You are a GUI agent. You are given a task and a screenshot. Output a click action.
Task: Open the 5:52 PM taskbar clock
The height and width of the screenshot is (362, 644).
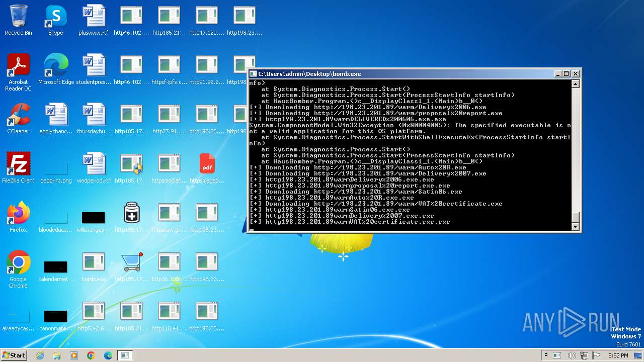pyautogui.click(x=618, y=355)
